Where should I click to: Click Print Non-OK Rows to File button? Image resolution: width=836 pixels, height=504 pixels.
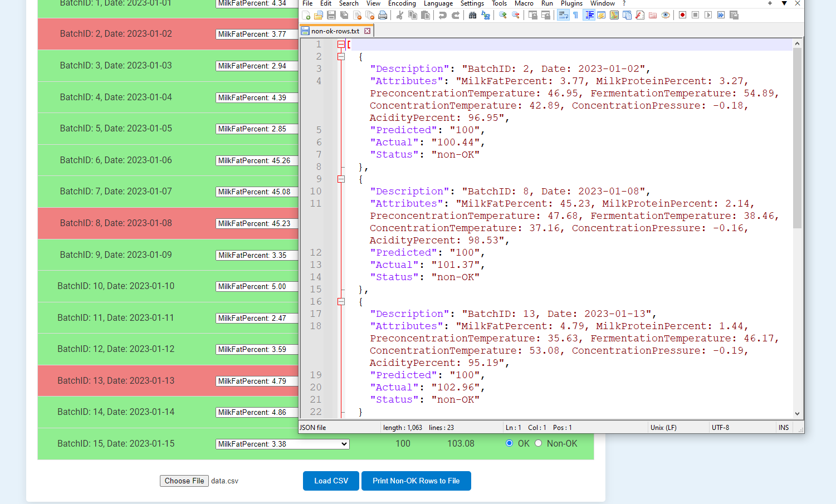(416, 481)
